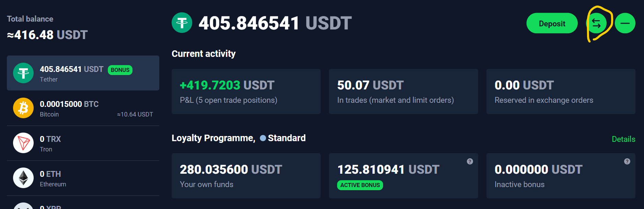Click help icon on inactive bonus card

pos(627,161)
